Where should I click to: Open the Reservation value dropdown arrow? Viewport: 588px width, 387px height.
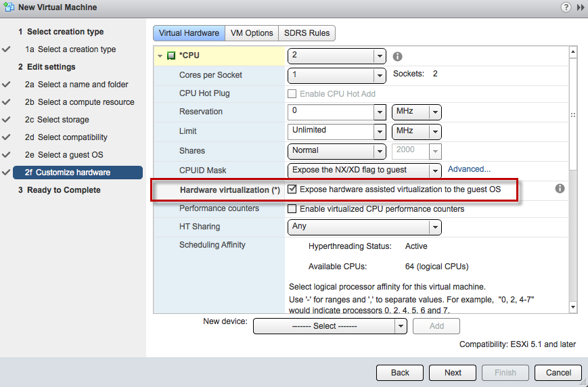click(380, 112)
